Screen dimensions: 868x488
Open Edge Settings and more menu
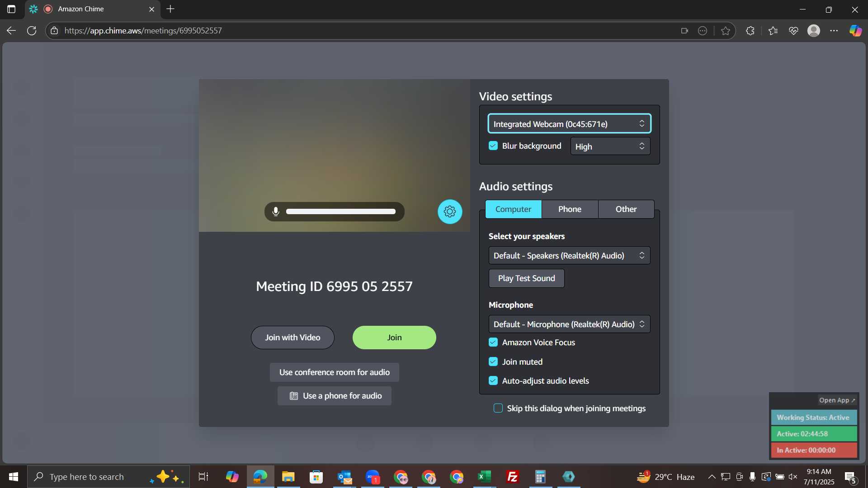[834, 31]
